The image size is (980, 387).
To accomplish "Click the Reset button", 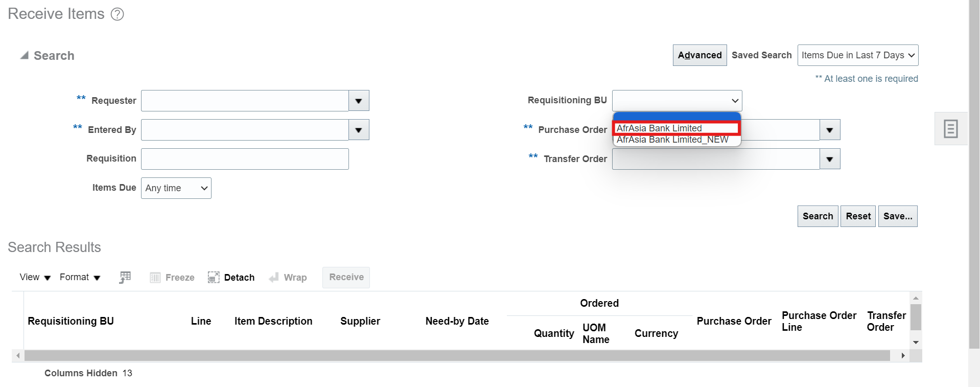I will [x=857, y=216].
